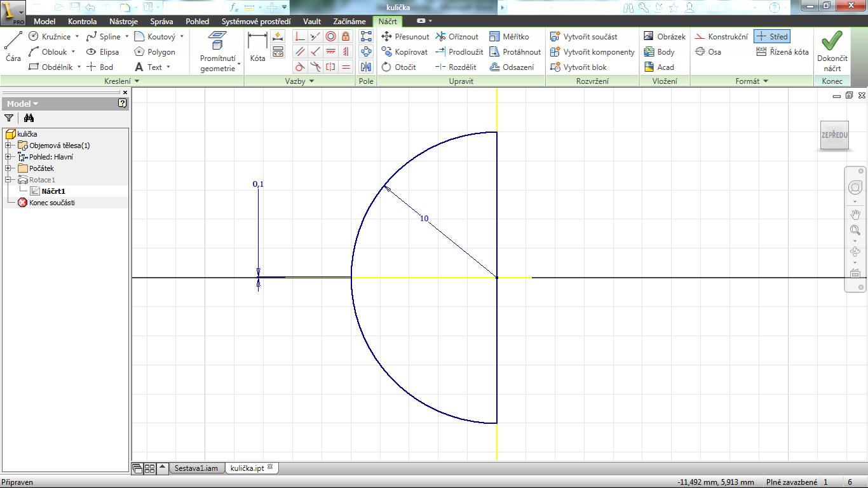This screenshot has height=488, width=868.
Task: Open the Kontrola tab
Action: 82,21
